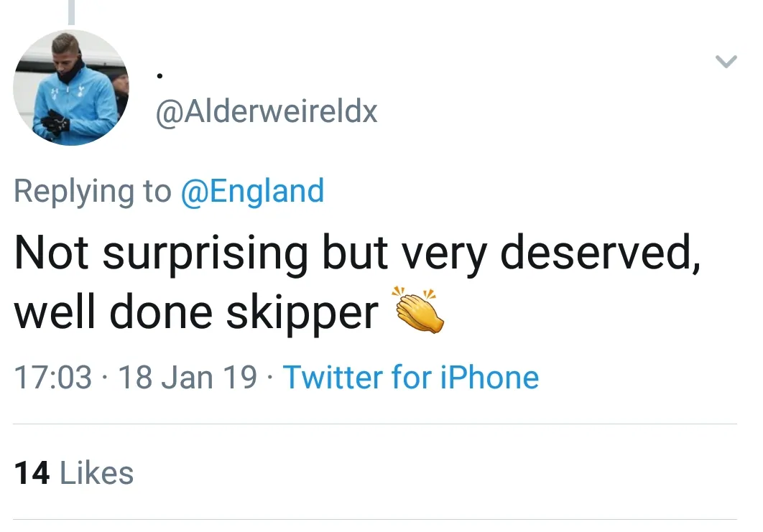Select the 18 Jan 19 date

(x=187, y=378)
